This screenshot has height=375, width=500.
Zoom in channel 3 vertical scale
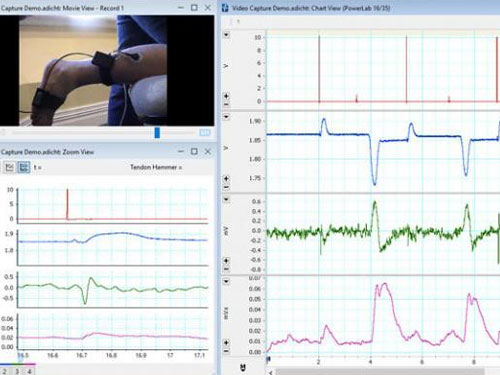pyautogui.click(x=226, y=261)
